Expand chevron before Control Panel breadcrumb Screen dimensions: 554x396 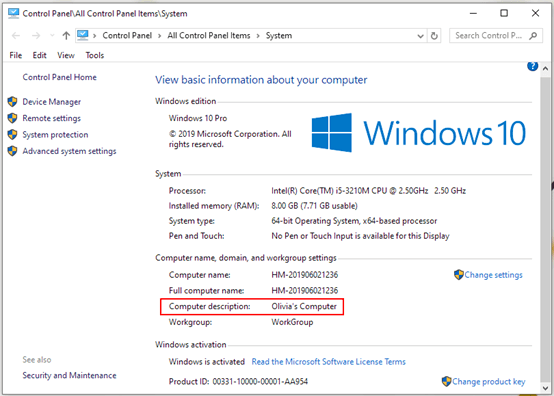[94, 36]
